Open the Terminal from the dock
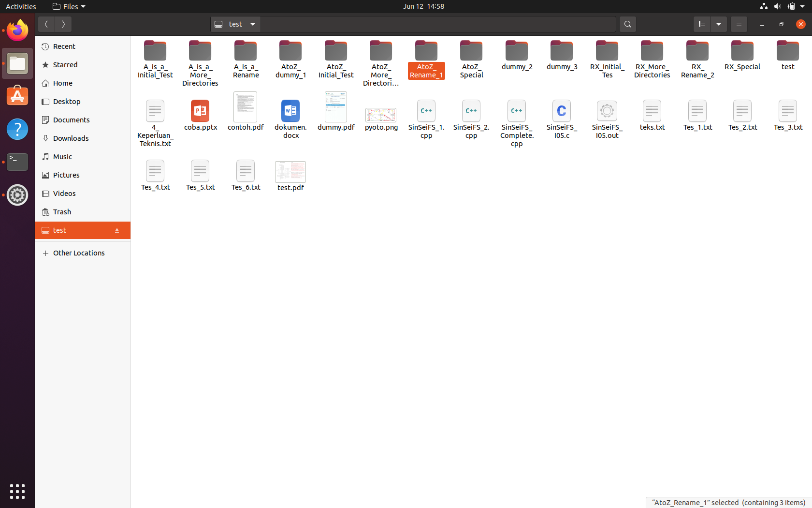Viewport: 812px width, 508px height. pyautogui.click(x=17, y=162)
